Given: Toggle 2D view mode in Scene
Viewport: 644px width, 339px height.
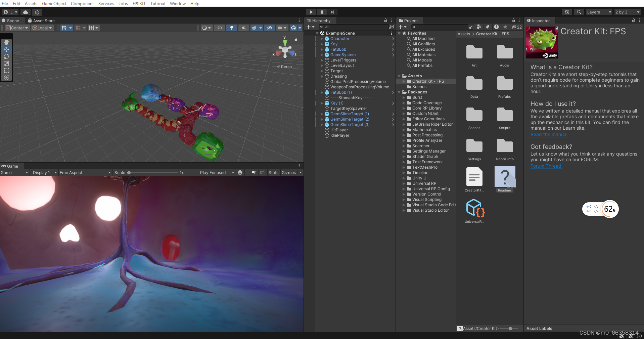Looking at the screenshot, I should pos(220,28).
